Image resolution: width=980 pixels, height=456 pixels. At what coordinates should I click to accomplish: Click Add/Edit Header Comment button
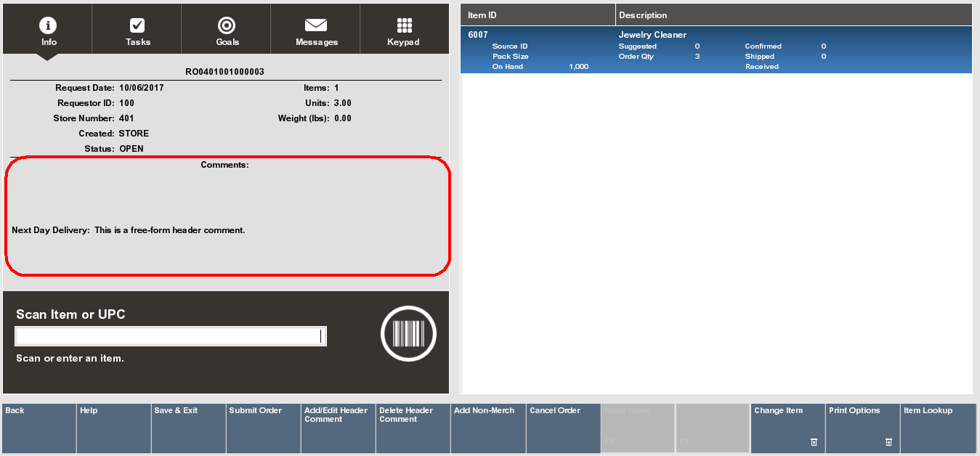tap(339, 428)
